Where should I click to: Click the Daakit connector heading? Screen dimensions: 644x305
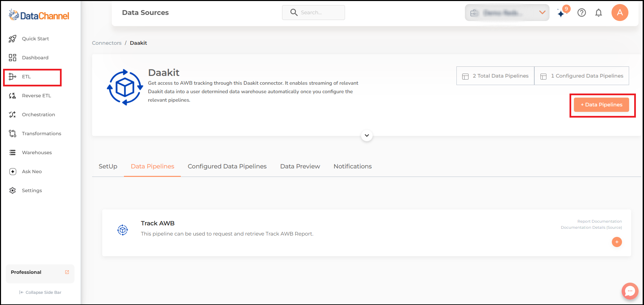pos(164,73)
